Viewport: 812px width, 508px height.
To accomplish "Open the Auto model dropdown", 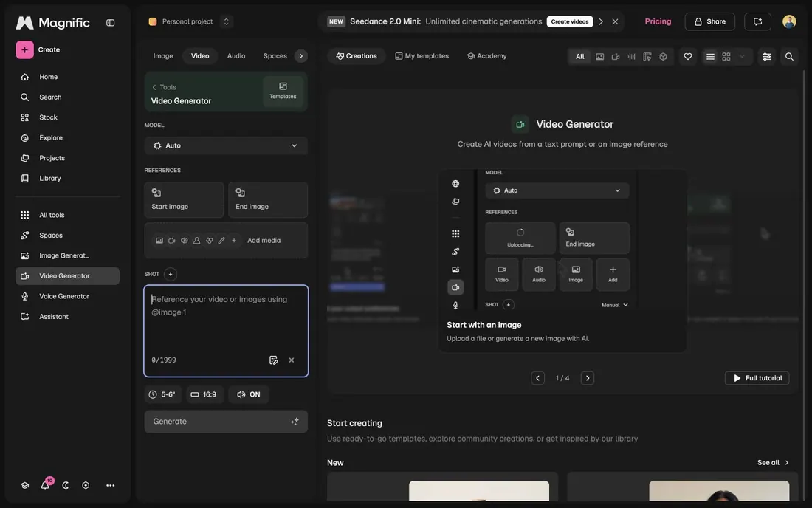I will [226, 145].
